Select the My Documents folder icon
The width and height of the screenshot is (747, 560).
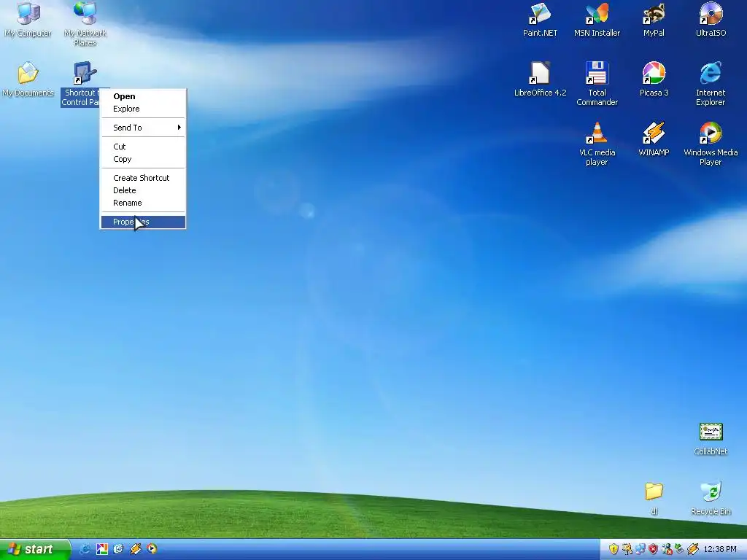tap(28, 79)
